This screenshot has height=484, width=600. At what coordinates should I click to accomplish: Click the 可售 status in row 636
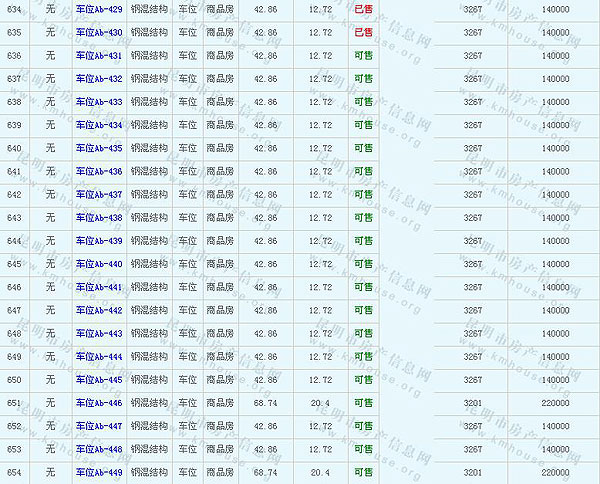[x=363, y=55]
